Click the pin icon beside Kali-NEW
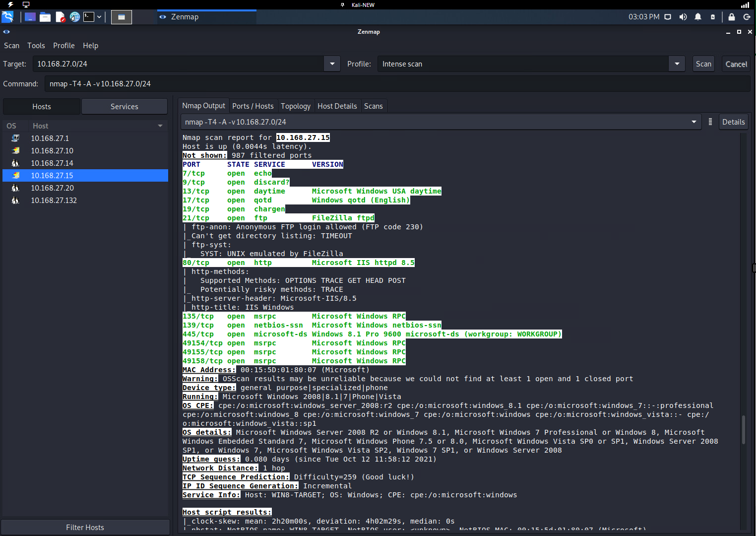 coord(342,5)
